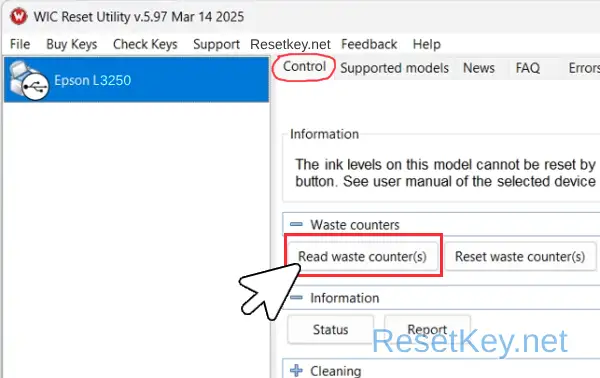Switch to the Control tab
Screen dimensions: 600x378
click(x=304, y=67)
